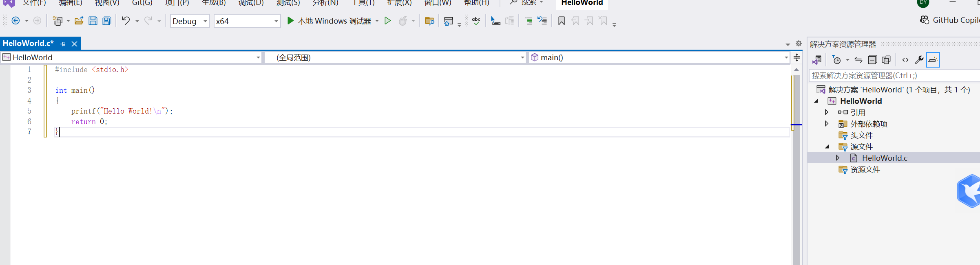Toggle the pin on HelloWorld.c tab
980x265 pixels.
pos(63,44)
